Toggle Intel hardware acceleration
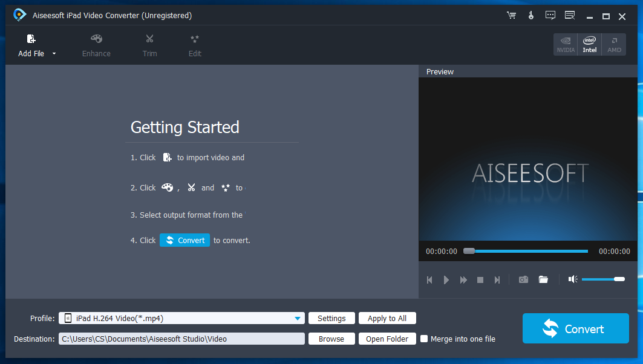The width and height of the screenshot is (643, 364). tap(589, 44)
